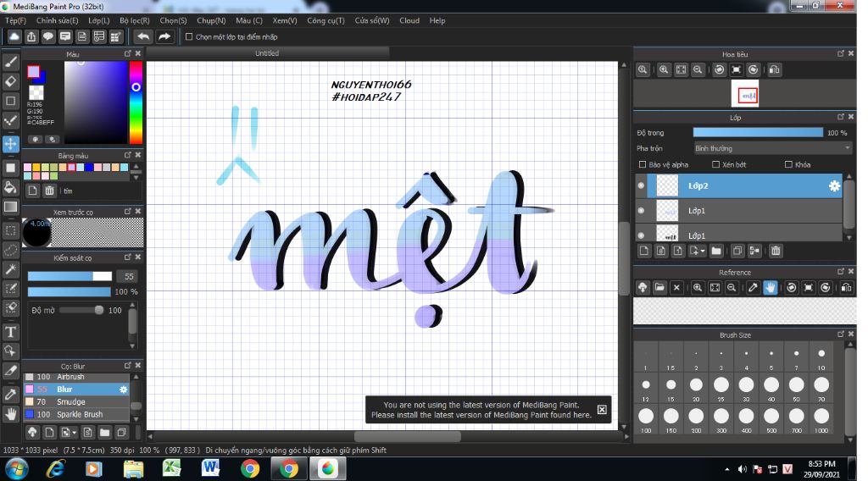Open the Bộ lọc(R) menu

click(135, 20)
